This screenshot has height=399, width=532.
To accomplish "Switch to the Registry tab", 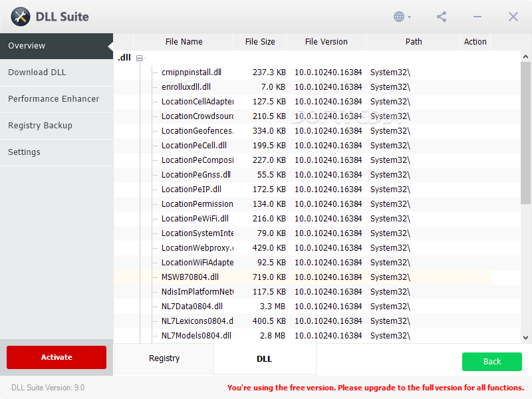I will 164,358.
